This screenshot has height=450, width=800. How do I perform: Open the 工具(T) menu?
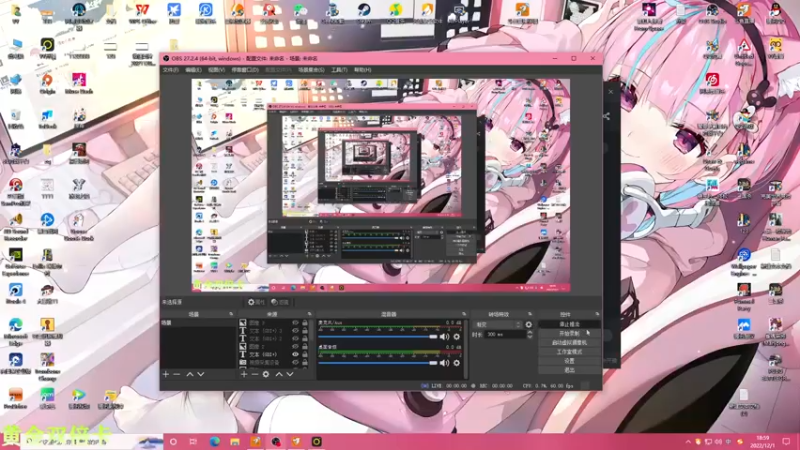point(339,70)
